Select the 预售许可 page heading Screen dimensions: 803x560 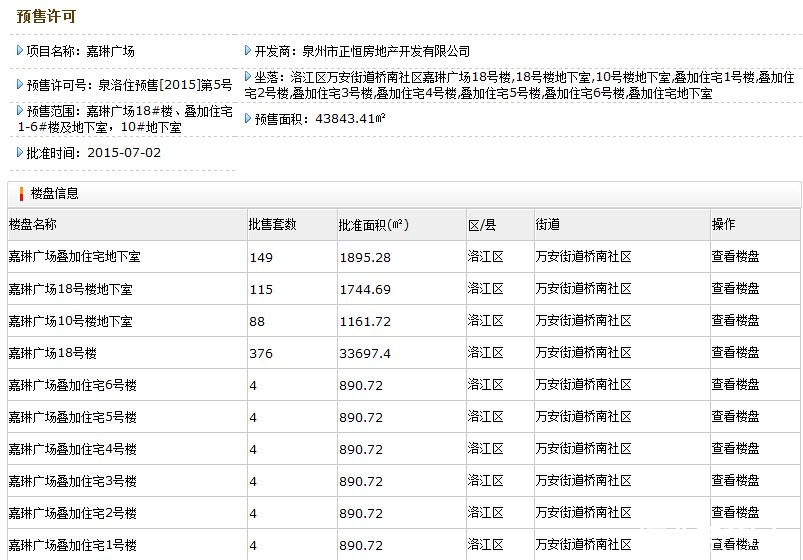pyautogui.click(x=46, y=16)
